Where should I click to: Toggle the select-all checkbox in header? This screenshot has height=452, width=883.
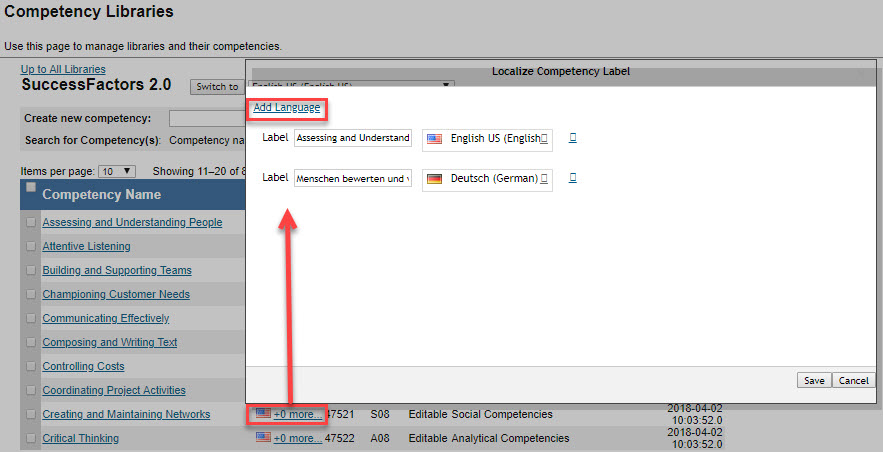(x=31, y=187)
